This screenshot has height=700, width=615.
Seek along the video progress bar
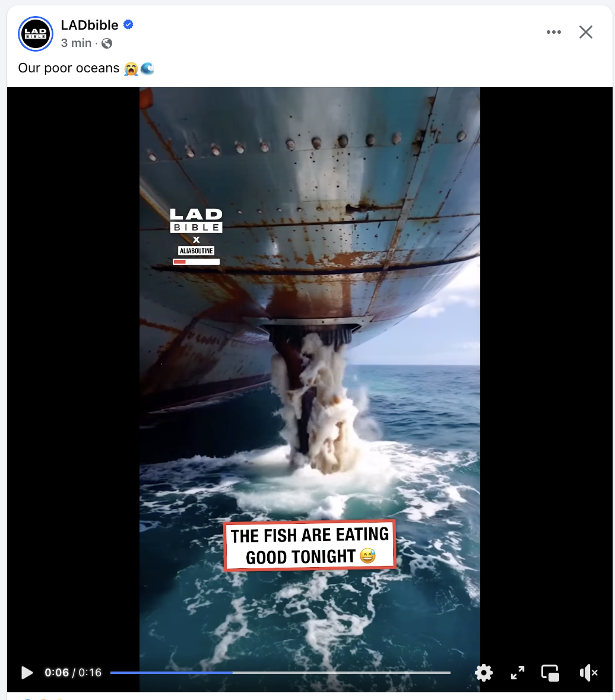(x=280, y=672)
